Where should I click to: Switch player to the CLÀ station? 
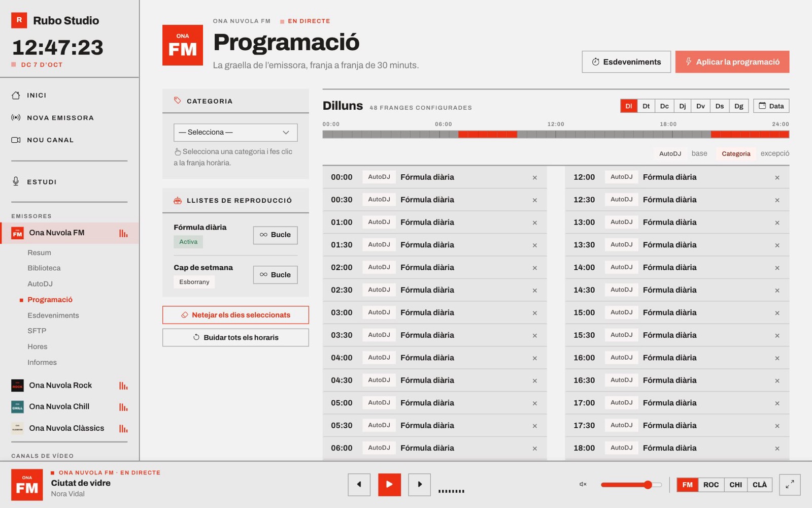point(760,485)
